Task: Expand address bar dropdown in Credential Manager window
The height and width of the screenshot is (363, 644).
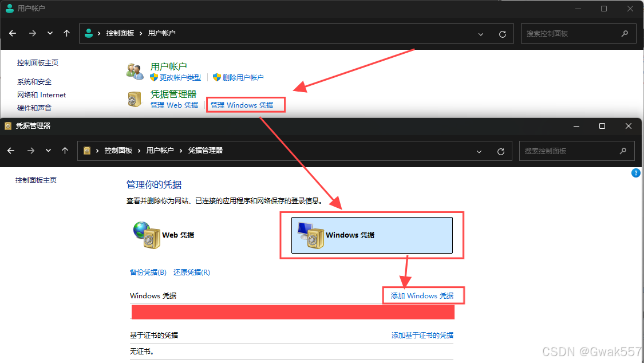Action: click(x=479, y=152)
